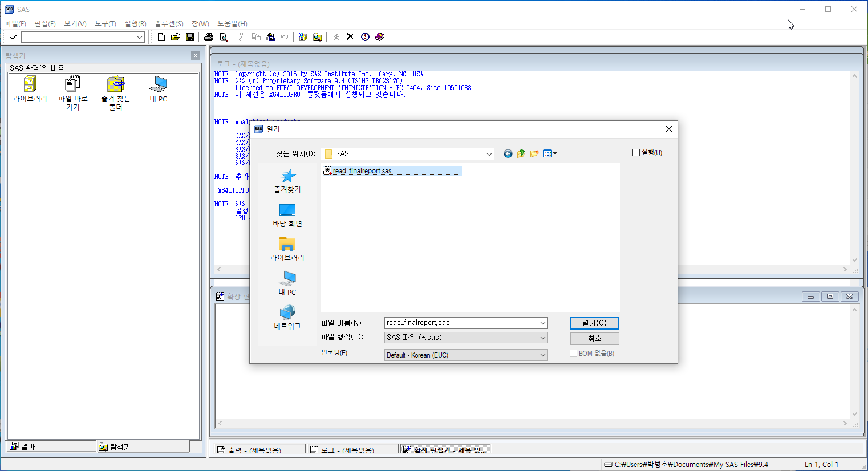The height and width of the screenshot is (471, 868).
Task: Click the Submit running man icon
Action: click(336, 37)
